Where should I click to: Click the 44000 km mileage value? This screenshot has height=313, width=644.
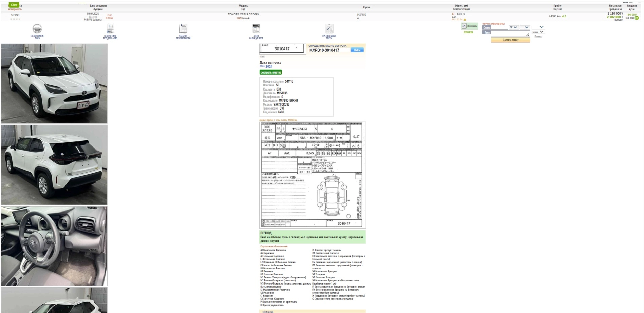point(554,16)
